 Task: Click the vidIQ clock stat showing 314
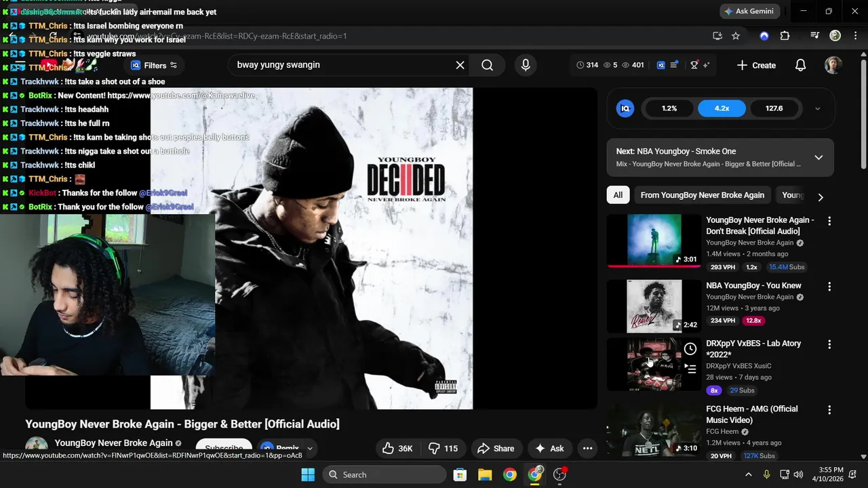pyautogui.click(x=587, y=65)
